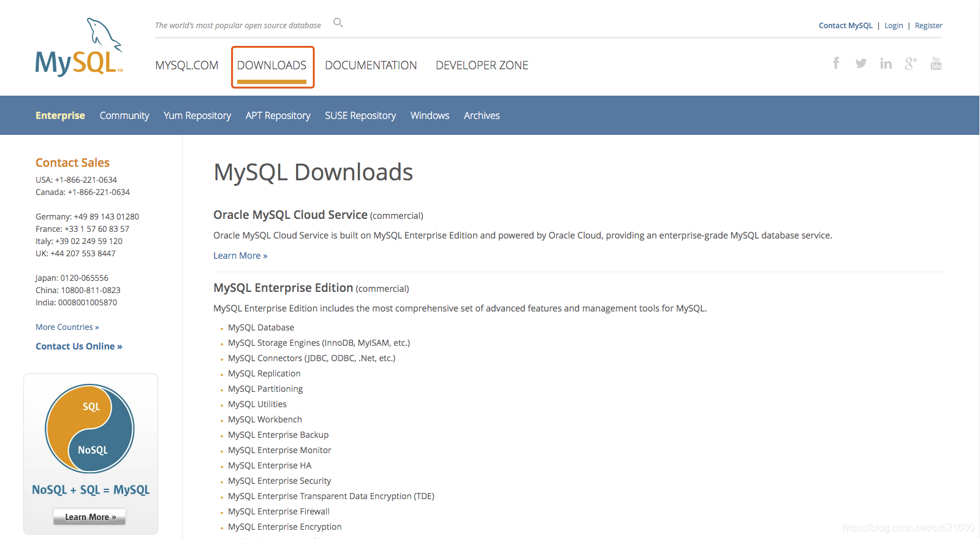Open MySQL LinkedIn icon

point(886,63)
